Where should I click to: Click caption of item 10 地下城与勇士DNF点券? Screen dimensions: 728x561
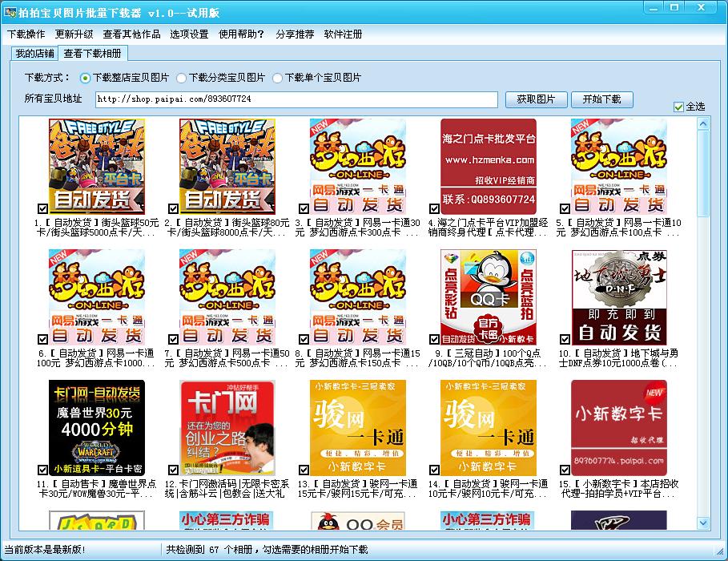pos(618,358)
